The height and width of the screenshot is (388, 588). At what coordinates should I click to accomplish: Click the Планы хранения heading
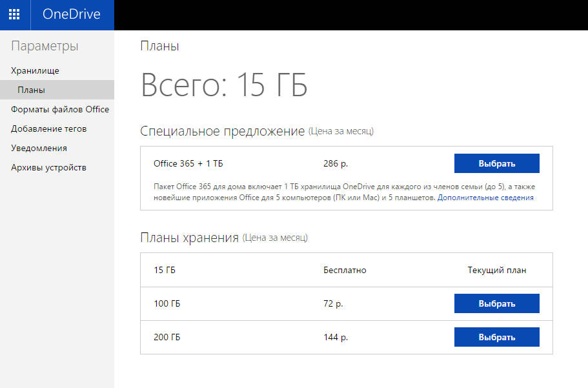[189, 238]
